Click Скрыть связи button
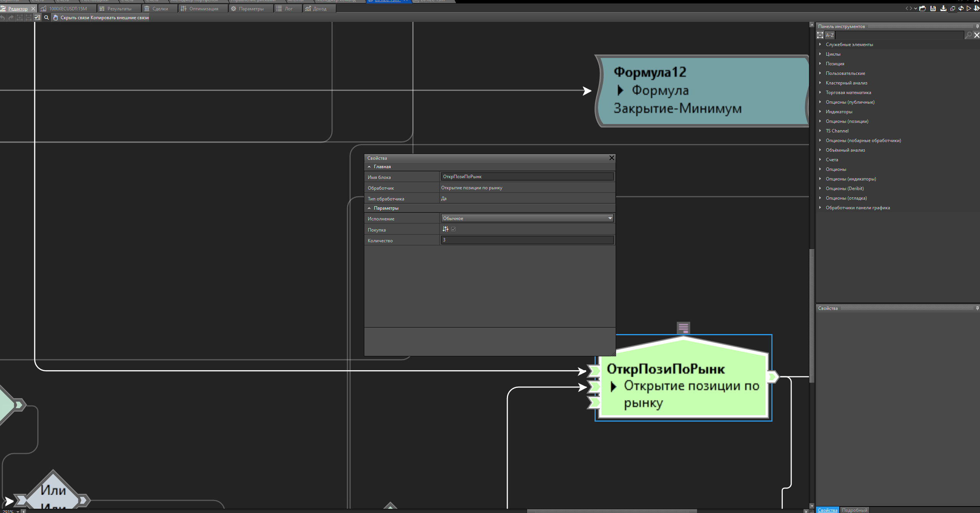Viewport: 980px width, 513px height. tap(75, 17)
